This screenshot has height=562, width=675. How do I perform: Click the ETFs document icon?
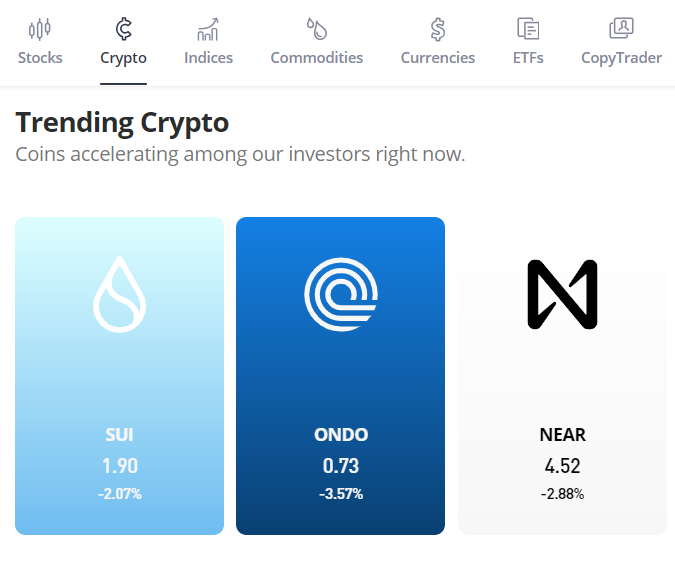[x=528, y=28]
